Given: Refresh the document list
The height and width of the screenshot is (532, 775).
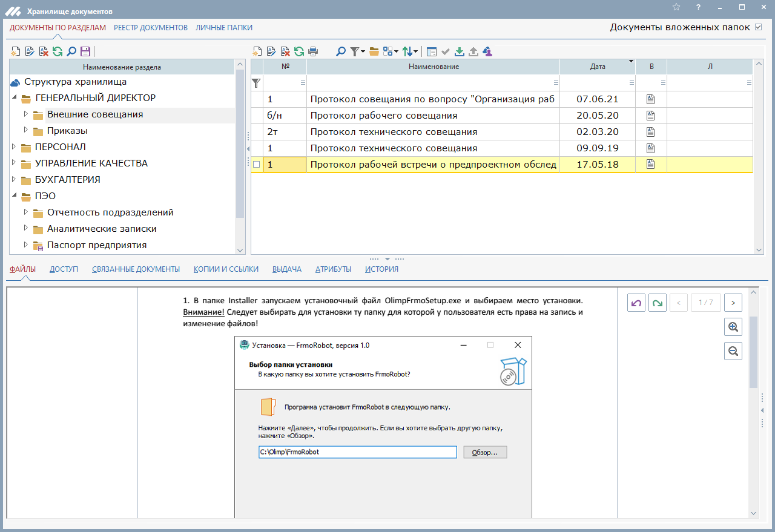Looking at the screenshot, I should (299, 51).
